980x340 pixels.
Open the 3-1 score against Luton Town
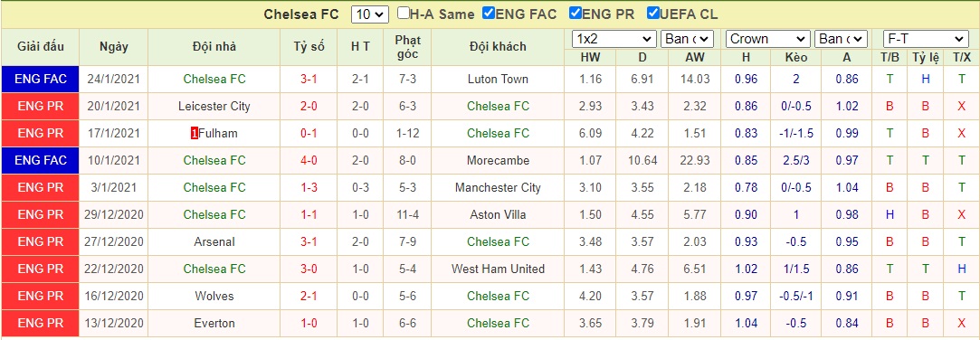pos(309,80)
